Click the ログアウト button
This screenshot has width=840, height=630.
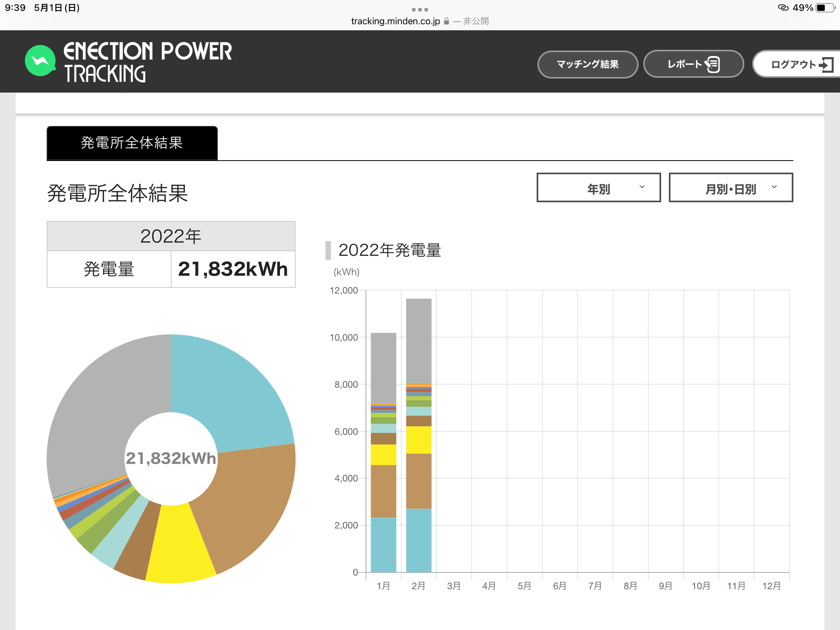click(796, 64)
